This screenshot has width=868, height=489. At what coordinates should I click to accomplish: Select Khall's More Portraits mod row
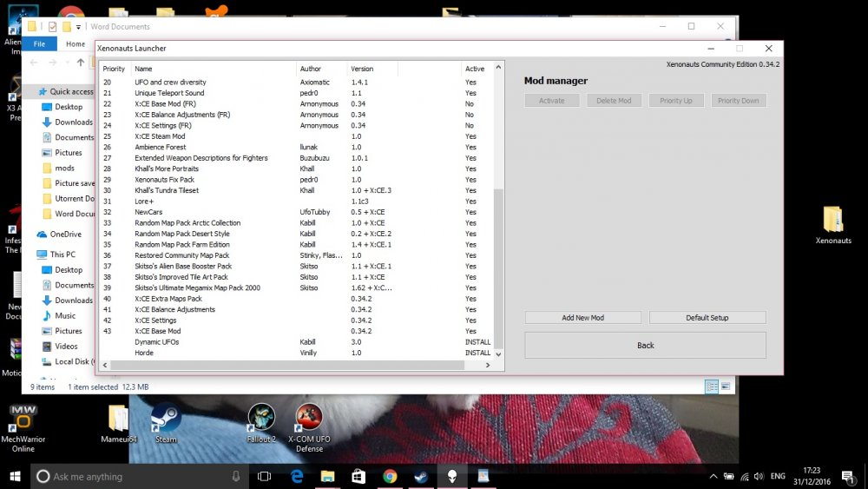(296, 169)
